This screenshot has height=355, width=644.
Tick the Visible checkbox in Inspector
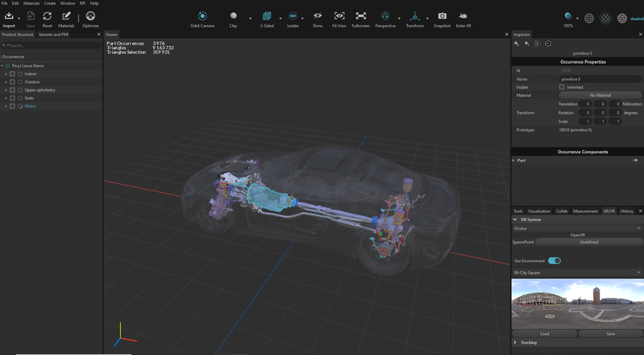(x=562, y=87)
